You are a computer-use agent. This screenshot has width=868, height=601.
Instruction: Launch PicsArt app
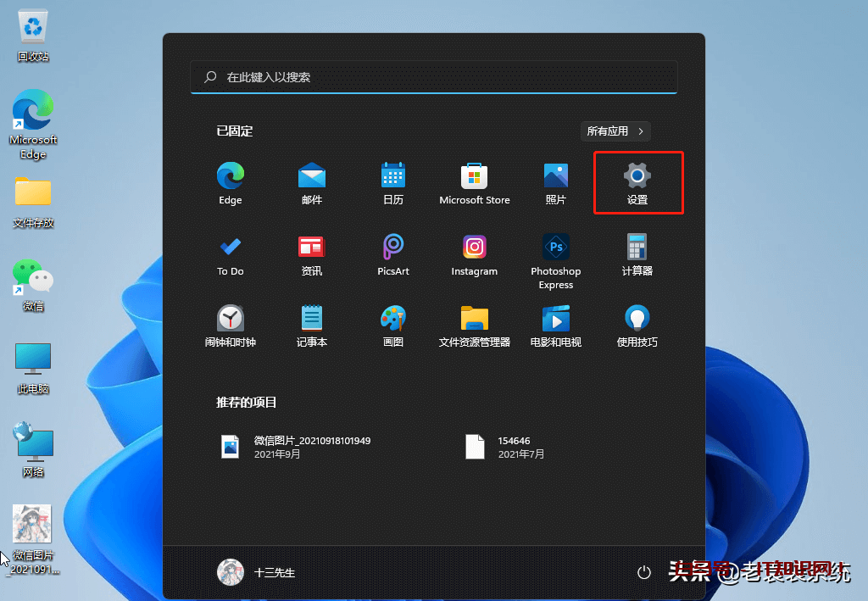coord(393,255)
